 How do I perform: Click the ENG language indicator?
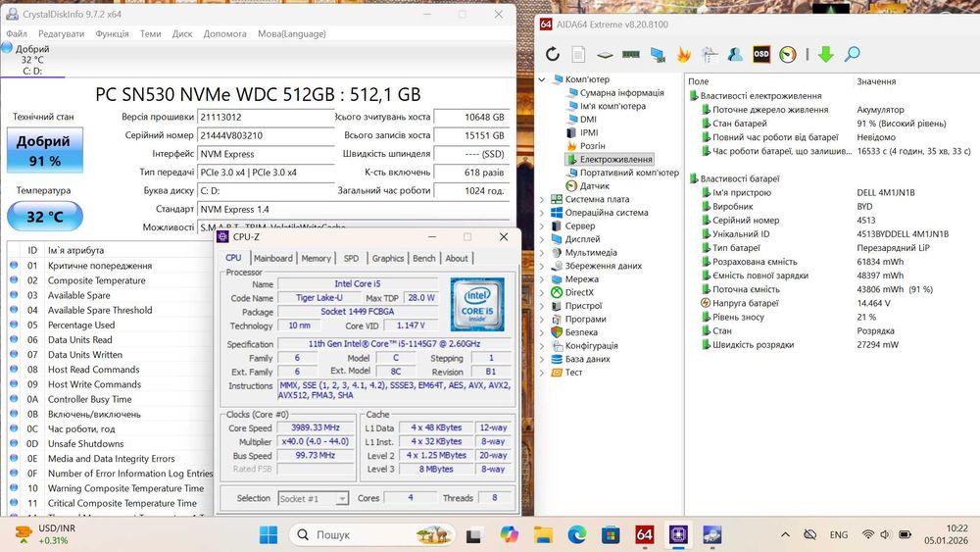coord(839,534)
